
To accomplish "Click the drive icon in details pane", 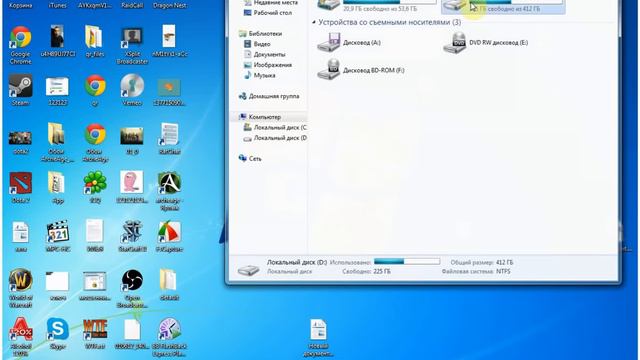I will [249, 269].
